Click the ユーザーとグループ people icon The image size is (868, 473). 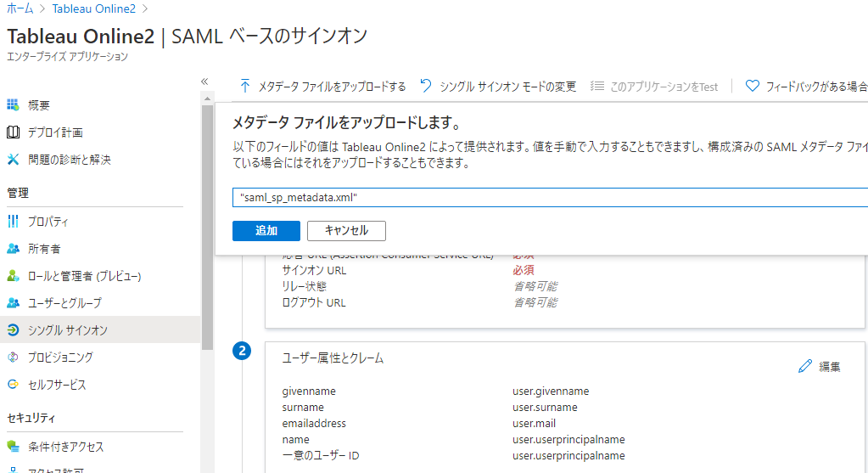click(13, 303)
